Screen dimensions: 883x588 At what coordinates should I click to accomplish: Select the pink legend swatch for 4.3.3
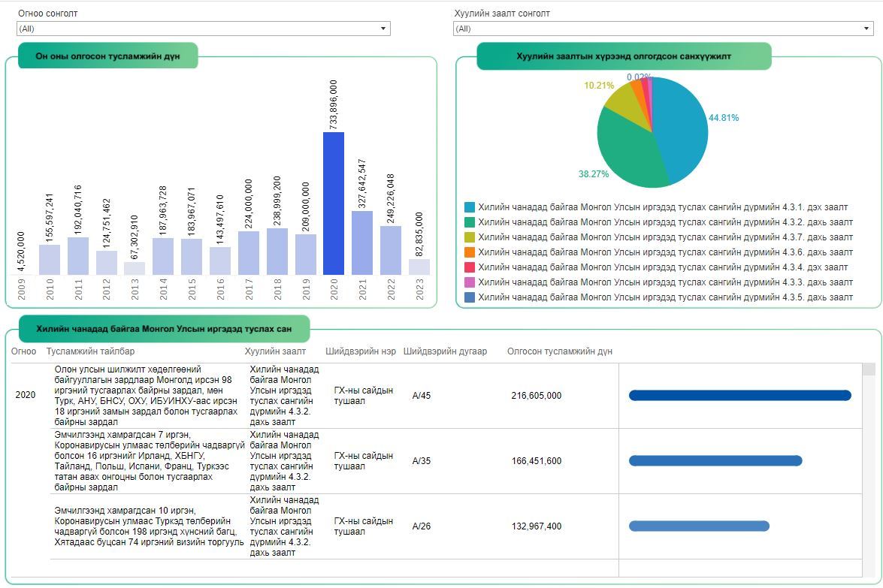pyautogui.click(x=470, y=282)
